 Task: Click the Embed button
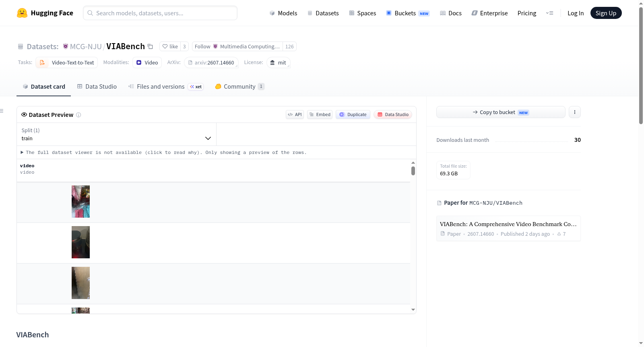tap(320, 114)
